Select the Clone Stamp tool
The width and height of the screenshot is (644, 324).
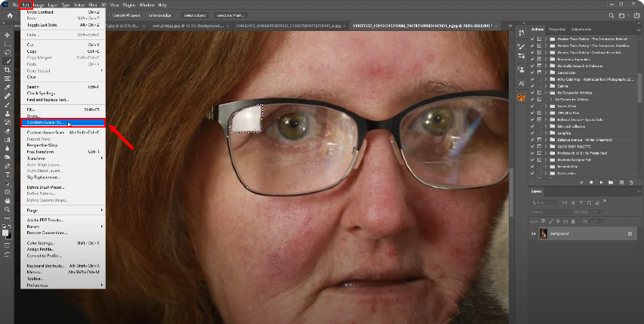click(x=8, y=113)
